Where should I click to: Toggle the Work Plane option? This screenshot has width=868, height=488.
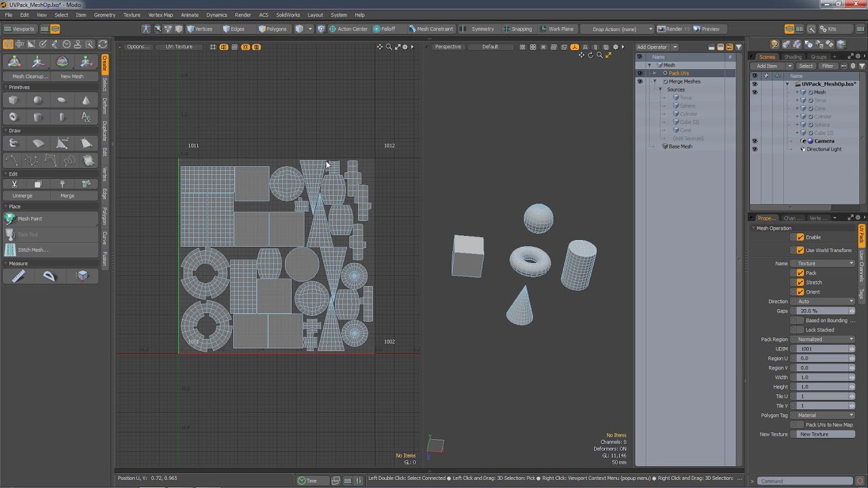(x=557, y=29)
